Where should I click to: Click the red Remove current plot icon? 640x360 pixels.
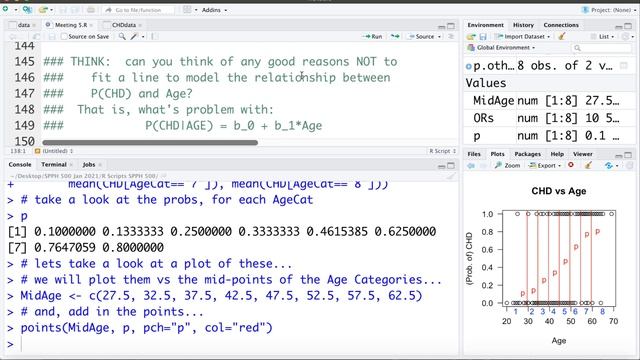[571, 165]
